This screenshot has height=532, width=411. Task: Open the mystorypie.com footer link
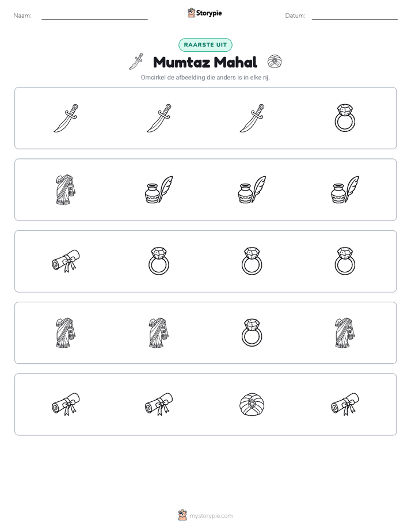click(x=211, y=516)
